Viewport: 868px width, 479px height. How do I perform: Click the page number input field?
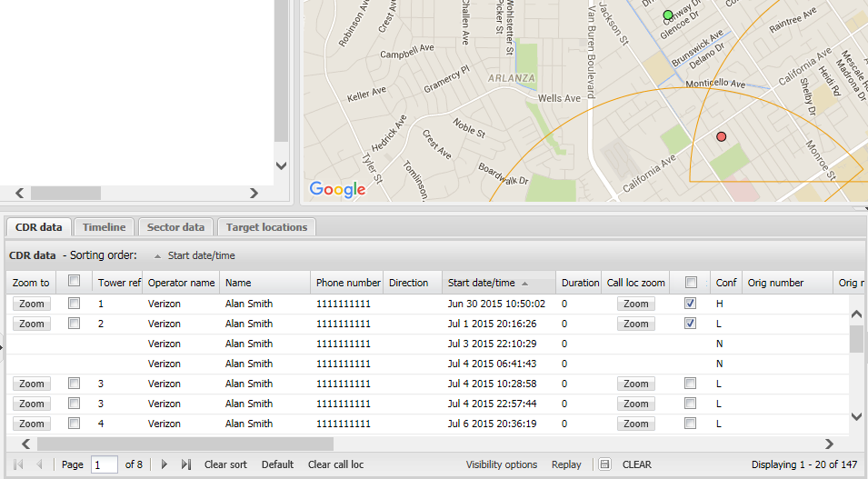click(104, 464)
